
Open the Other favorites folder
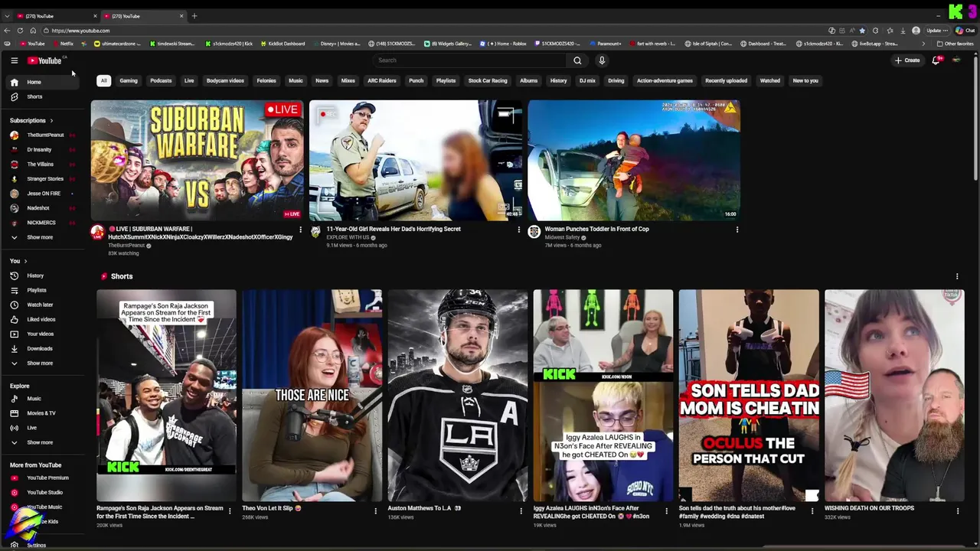click(x=955, y=44)
